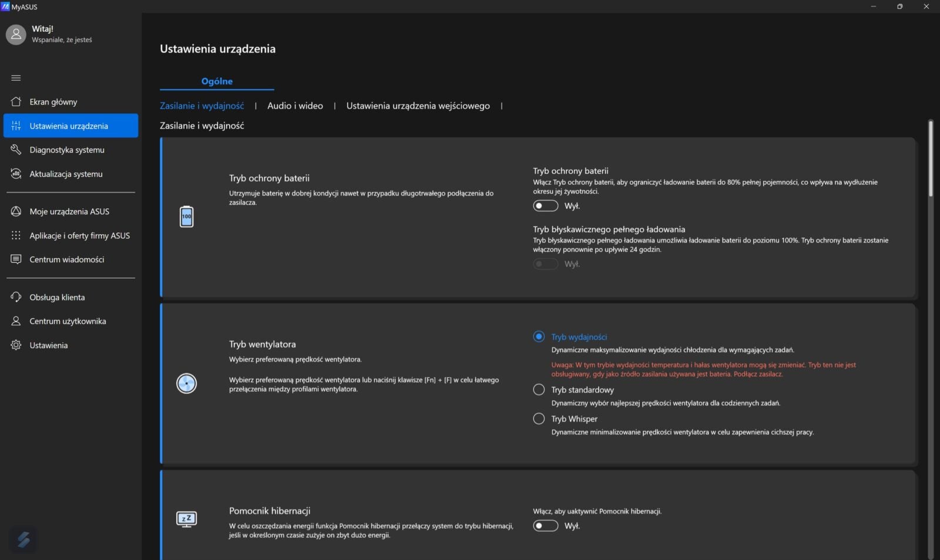
Task: Select Tryb standardowy radio button
Action: click(539, 389)
